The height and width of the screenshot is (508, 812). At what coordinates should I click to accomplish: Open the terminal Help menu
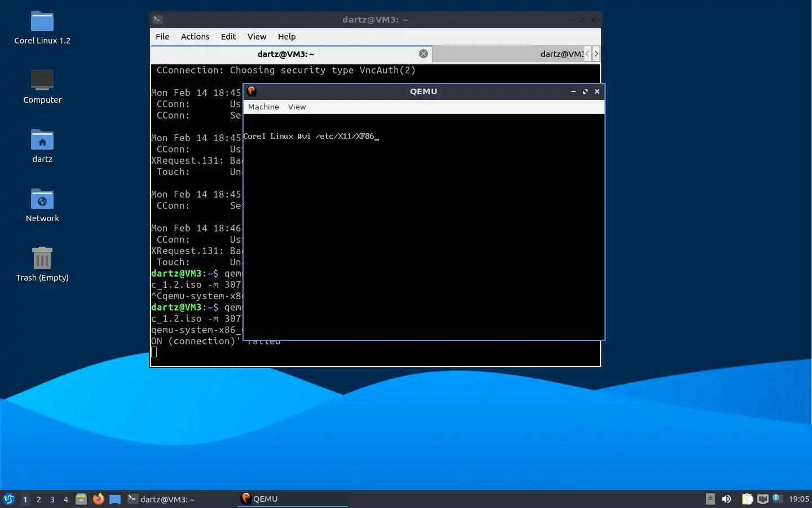pos(286,37)
